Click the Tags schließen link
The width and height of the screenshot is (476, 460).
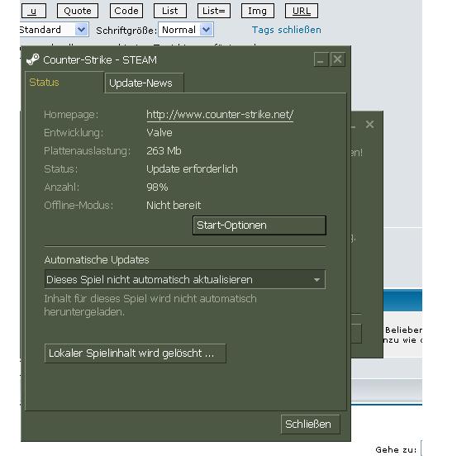click(286, 30)
